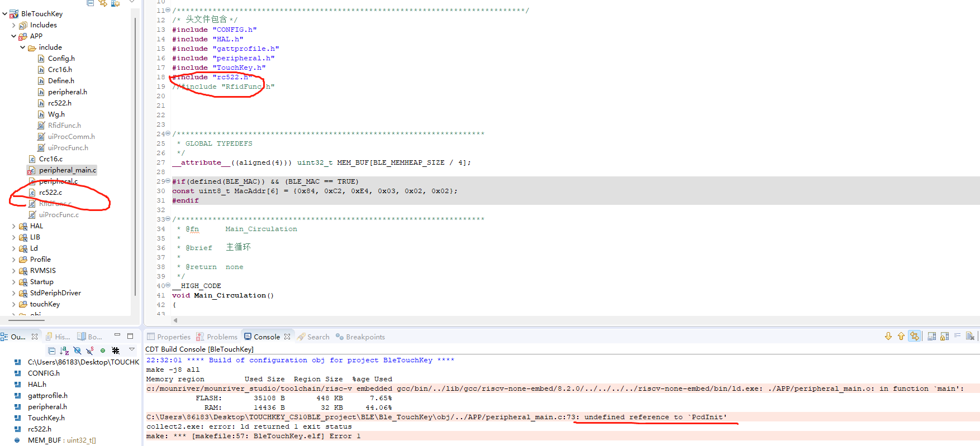Select TouchKey.h entry in Outline

coord(39,418)
